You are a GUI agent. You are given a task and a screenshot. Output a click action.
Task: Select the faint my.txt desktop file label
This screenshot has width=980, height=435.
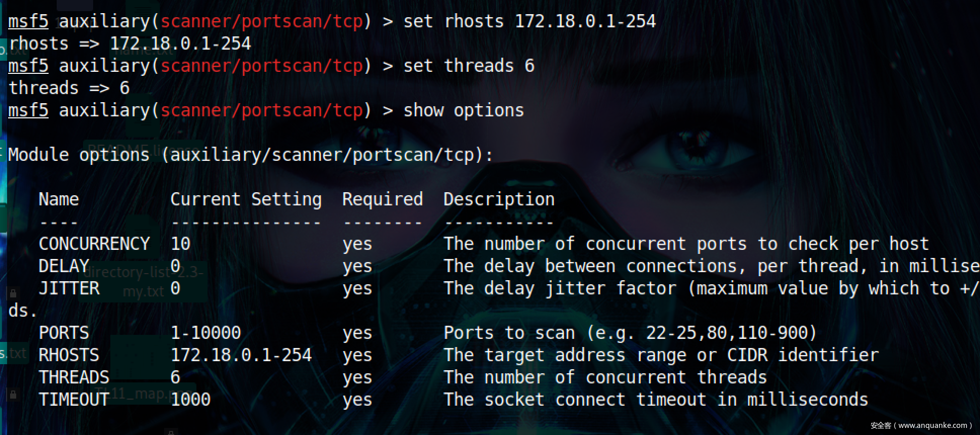143,292
